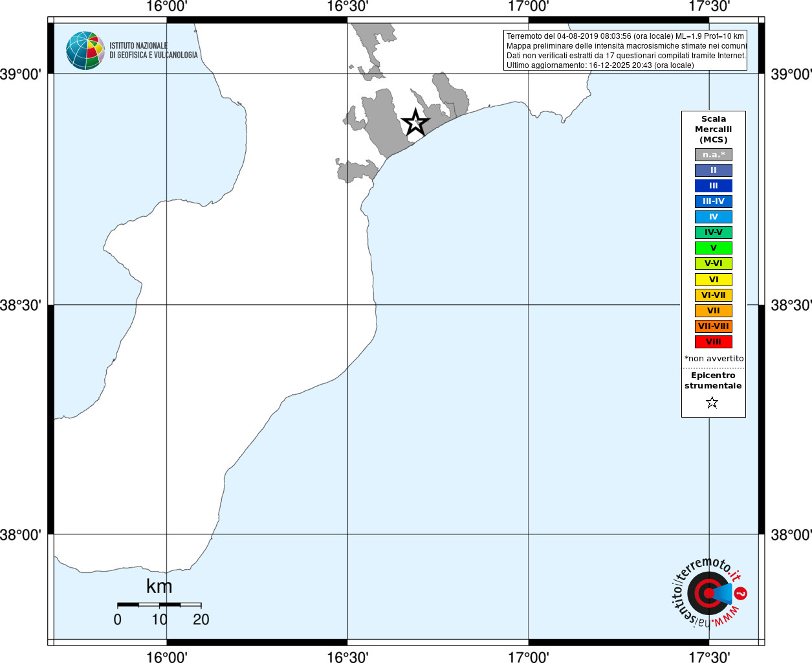Click the bottom 16°30' longitude label
The height and width of the screenshot is (663, 812).
point(347,657)
